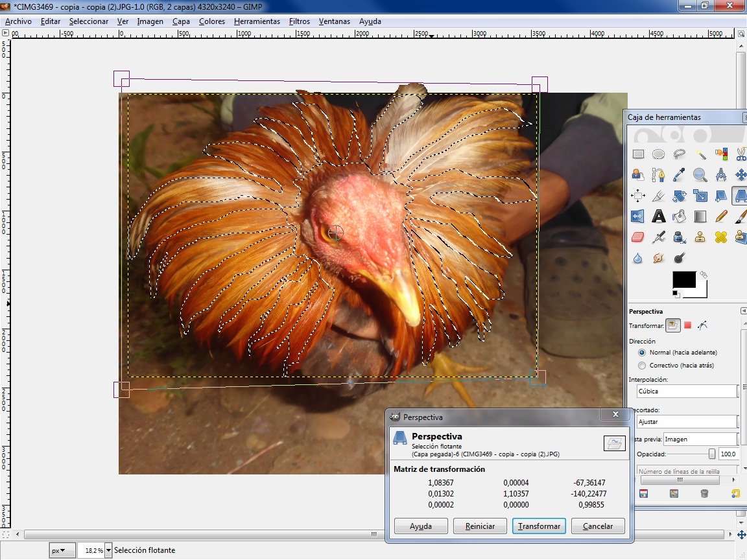Open the Filtros menu
This screenshot has height=560, width=747.
[300, 21]
